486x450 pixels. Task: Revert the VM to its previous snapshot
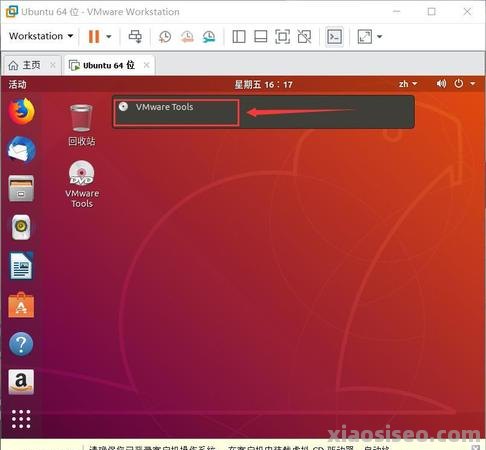click(187, 37)
